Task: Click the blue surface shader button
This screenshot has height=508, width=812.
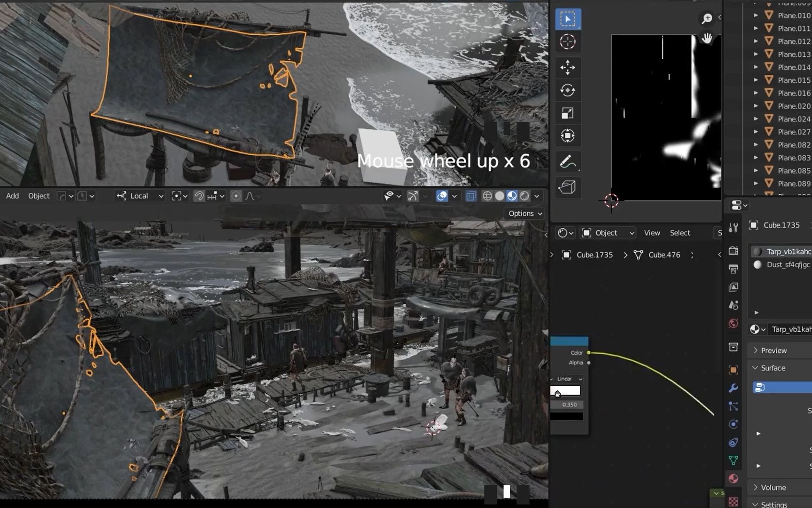Action: 782,387
